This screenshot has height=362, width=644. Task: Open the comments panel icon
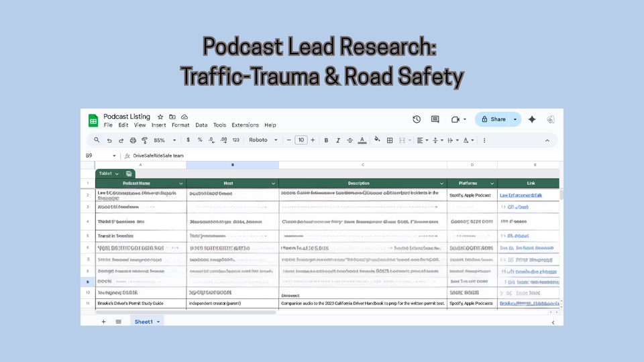point(435,119)
